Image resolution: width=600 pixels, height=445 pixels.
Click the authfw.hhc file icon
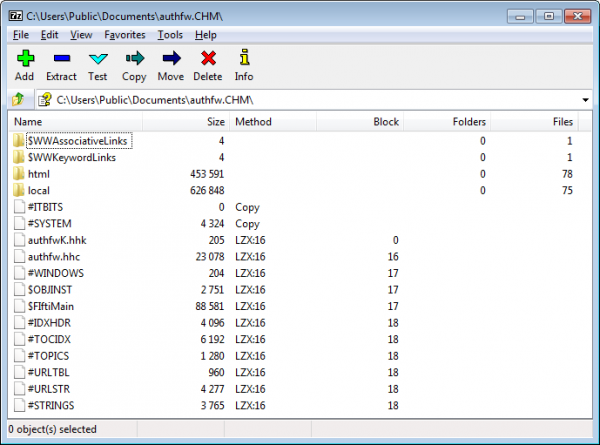(x=19, y=256)
